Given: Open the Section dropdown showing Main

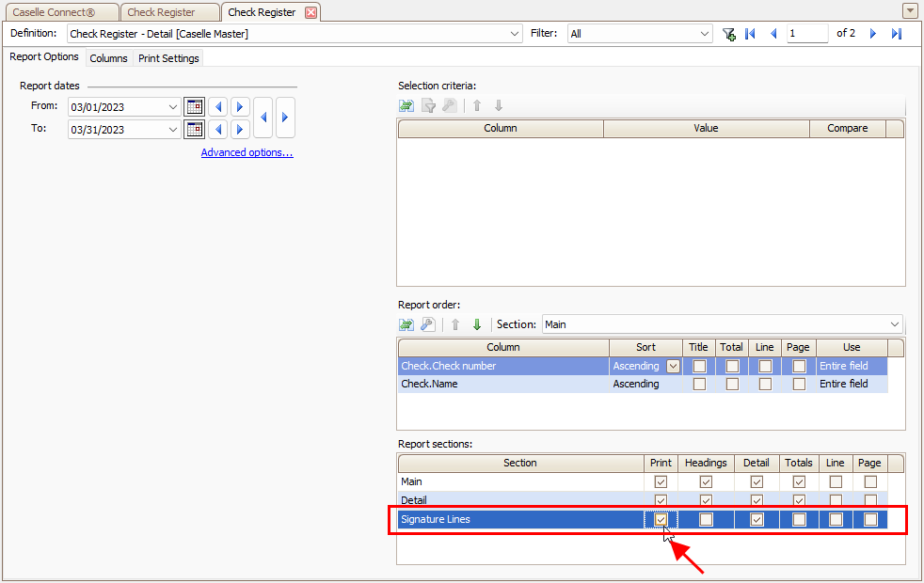Looking at the screenshot, I should (894, 324).
